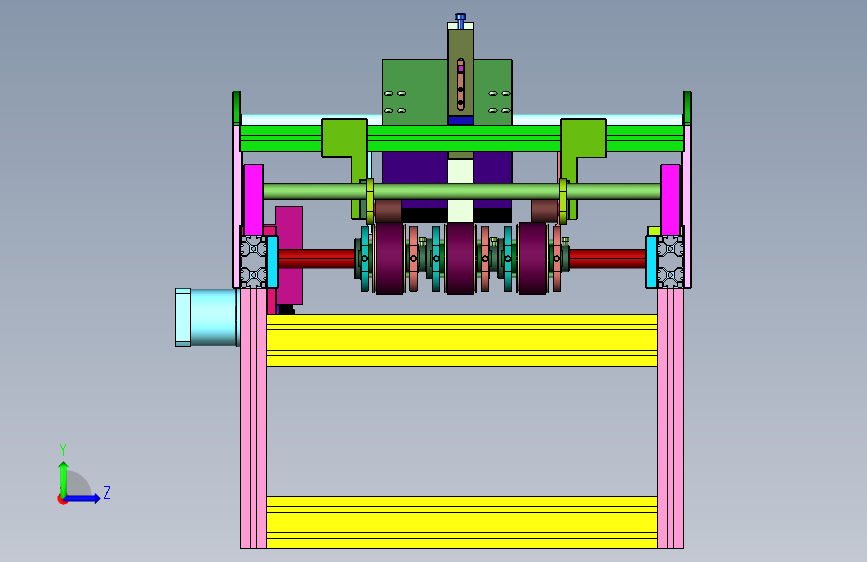Screen dimensions: 867x562
Task: Select the upper yellow crossbeam
Action: [x=462, y=340]
